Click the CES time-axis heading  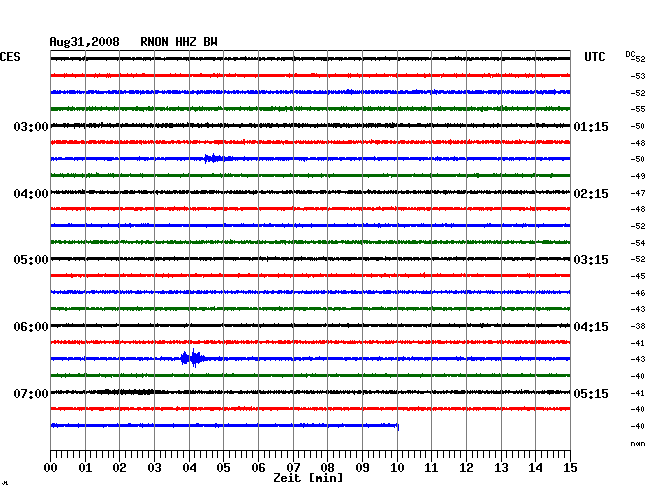pos(10,57)
